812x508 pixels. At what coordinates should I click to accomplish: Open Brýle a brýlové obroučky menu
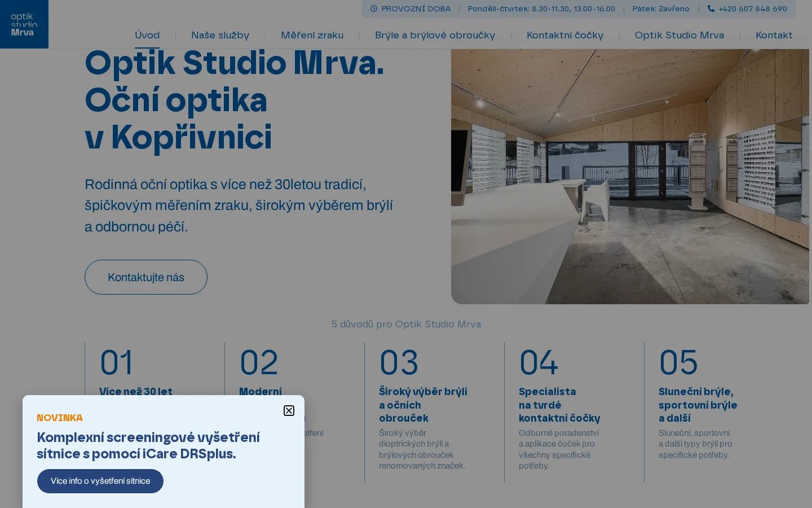point(435,35)
